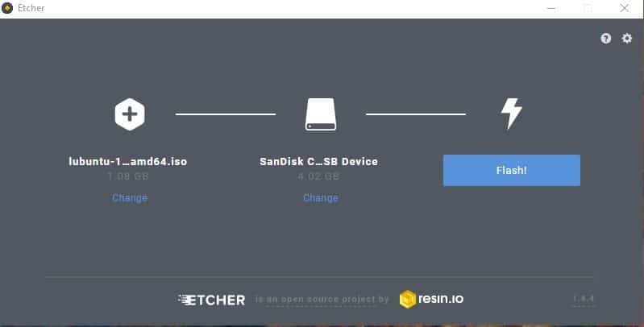Image resolution: width=644 pixels, height=327 pixels.
Task: Change the selected lubuntu image file
Action: tap(130, 198)
